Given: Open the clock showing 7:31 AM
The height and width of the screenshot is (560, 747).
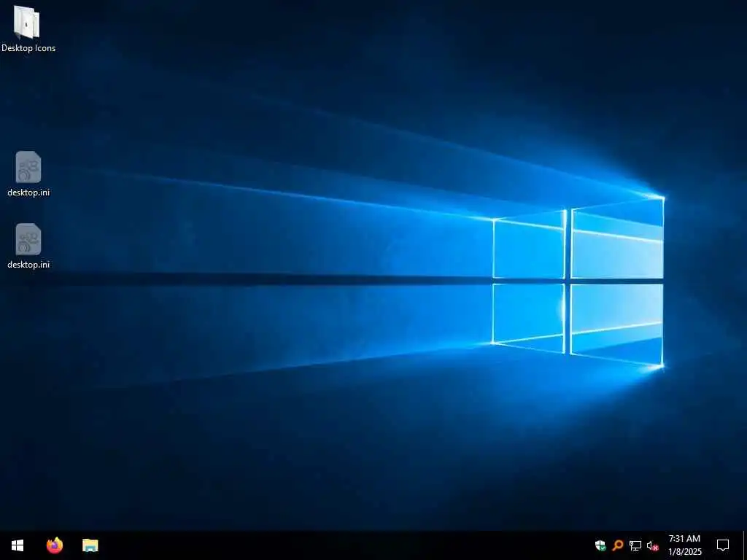Looking at the screenshot, I should pos(684,545).
